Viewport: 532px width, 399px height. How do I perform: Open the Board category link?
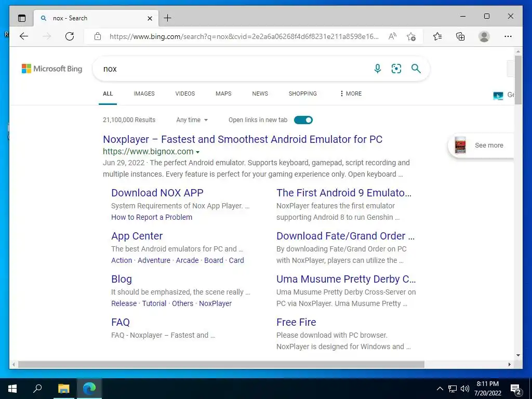[x=214, y=260]
